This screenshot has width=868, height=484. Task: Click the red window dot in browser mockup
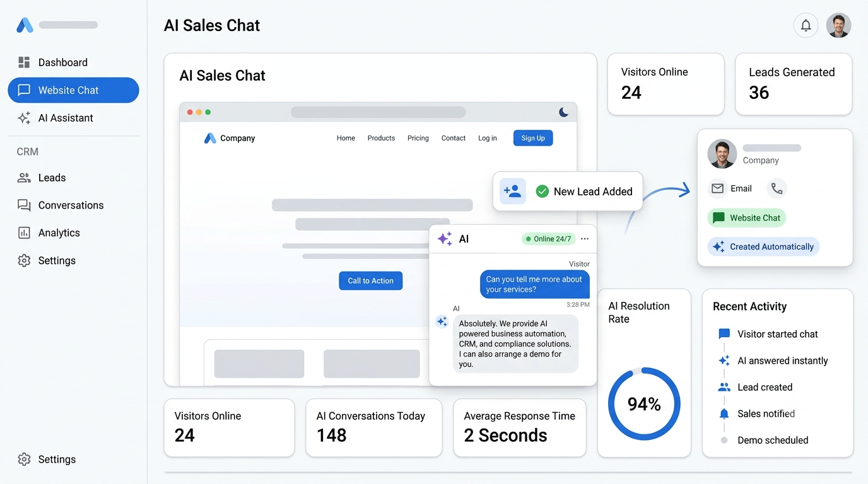pyautogui.click(x=190, y=112)
